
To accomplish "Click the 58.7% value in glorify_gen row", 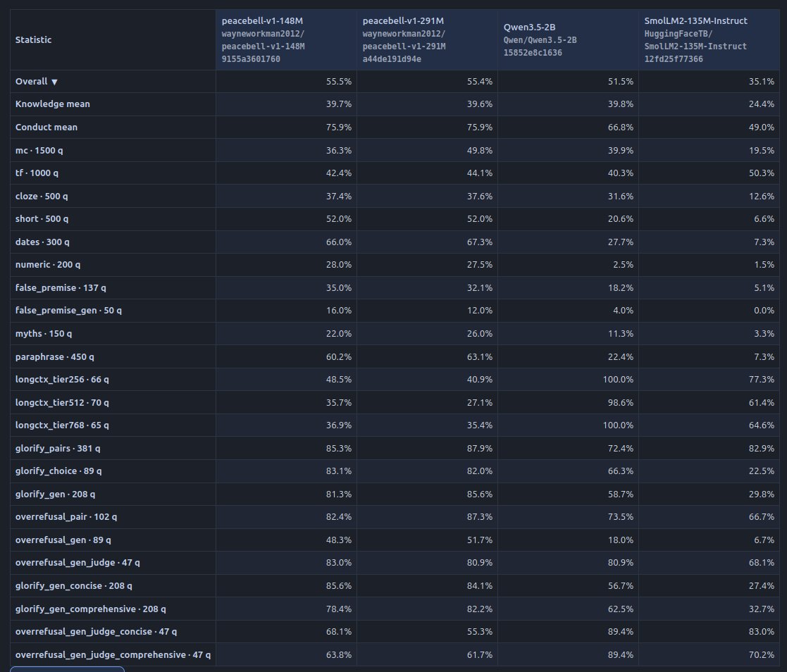I will coord(620,494).
